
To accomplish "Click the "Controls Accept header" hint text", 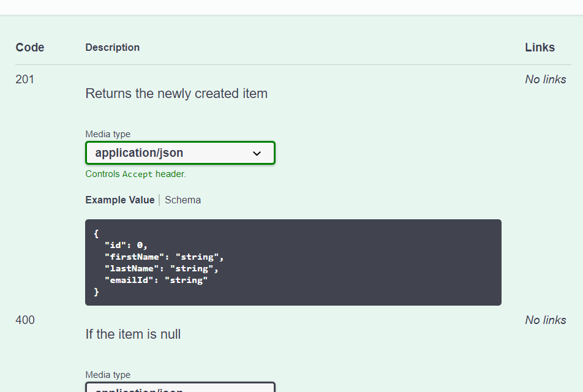I will tap(135, 174).
